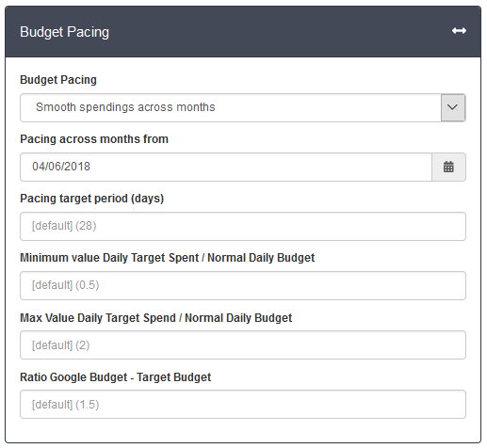Click the '[default] (2)' max value field

point(243,344)
